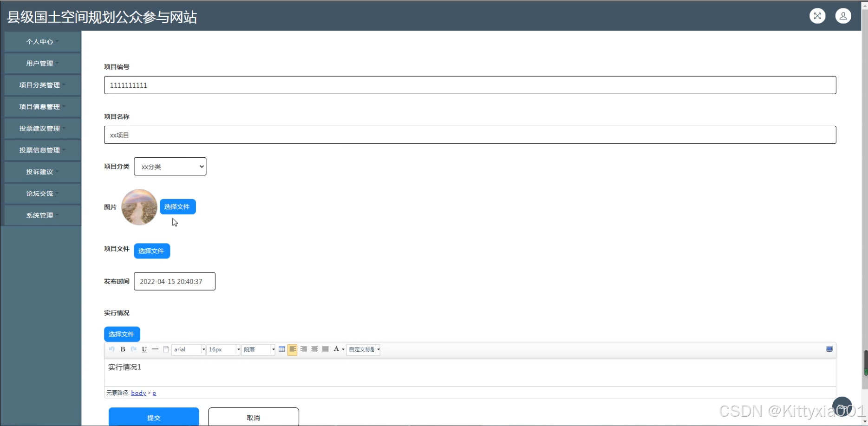Viewport: 868px width, 426px height.
Task: Select center text alignment
Action: pos(314,349)
